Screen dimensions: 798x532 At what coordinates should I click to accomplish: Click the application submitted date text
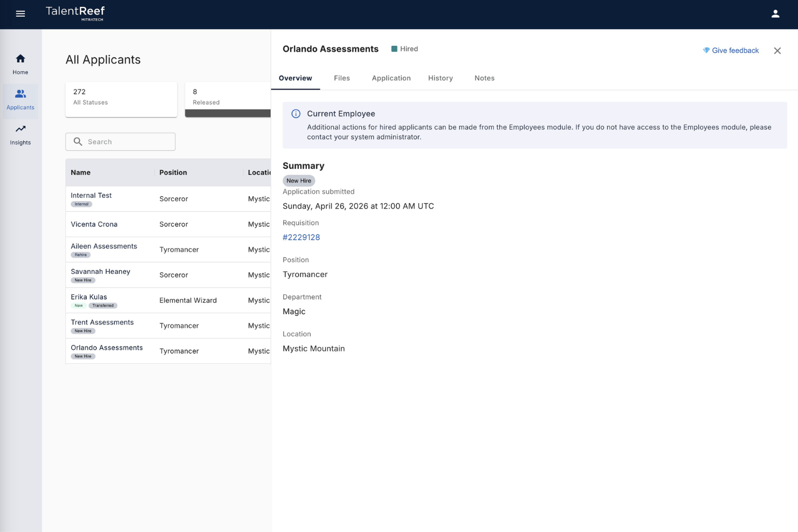coord(358,206)
